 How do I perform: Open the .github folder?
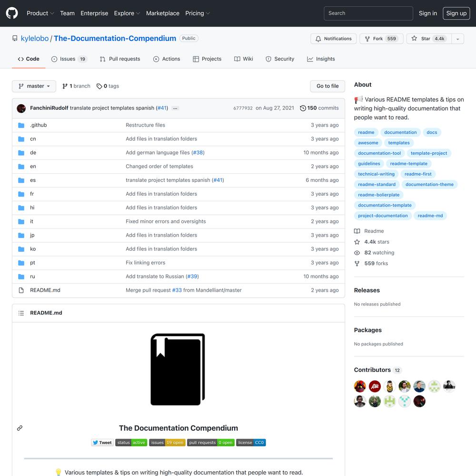pyautogui.click(x=38, y=125)
